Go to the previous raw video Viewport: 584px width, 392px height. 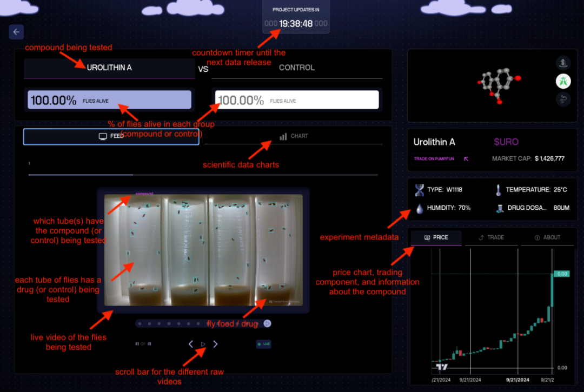190,344
